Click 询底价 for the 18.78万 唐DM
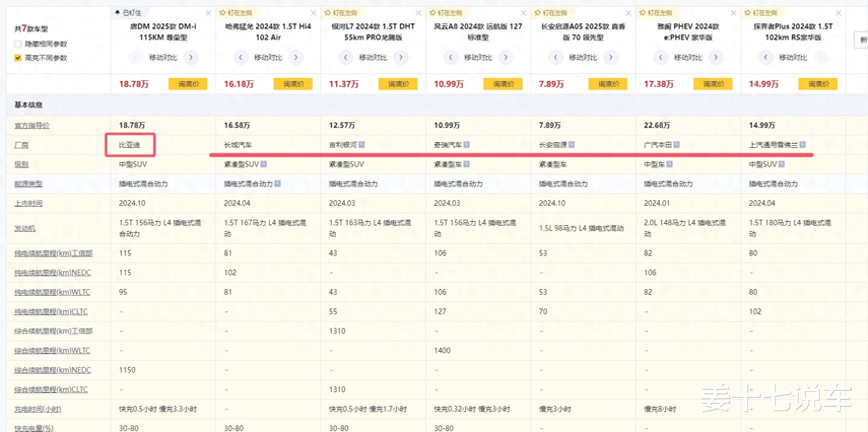The image size is (868, 432). coord(188,84)
